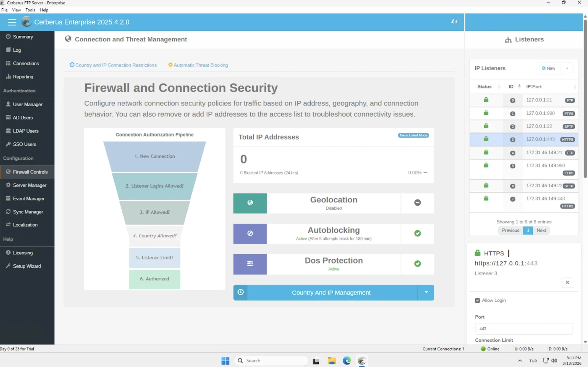Click the green lock for listener 127.0.0.1:990

click(x=486, y=113)
